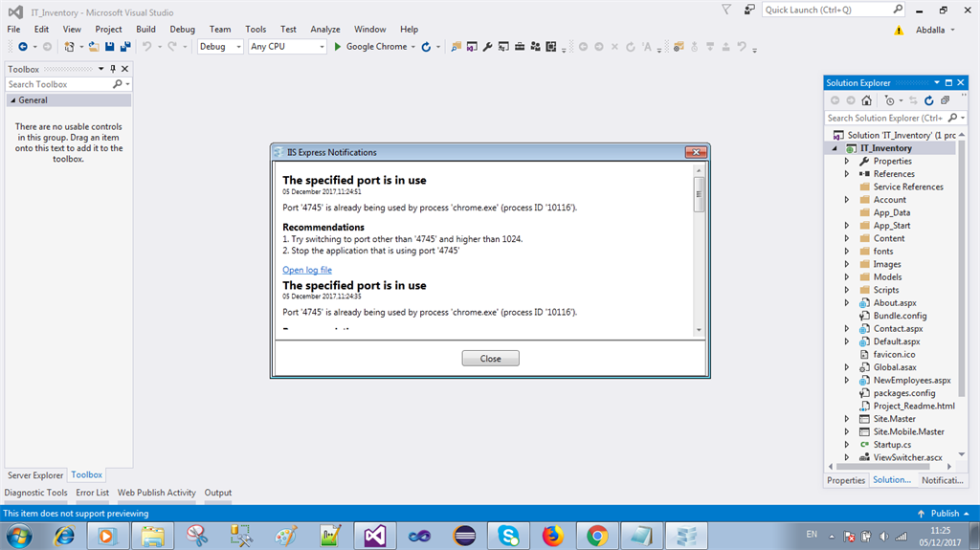Open the Build menu
Screen dimensions: 980x550
(145, 30)
